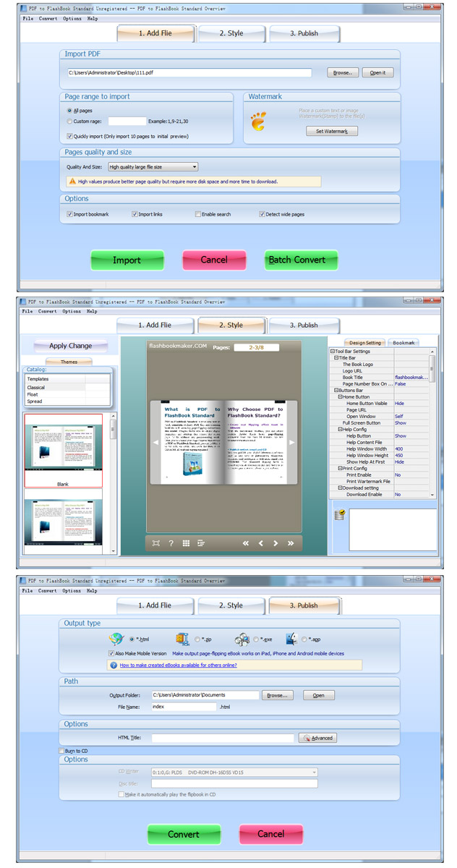This screenshot has height=868, width=457.
Task: Collapse the Print Config tree node
Action: point(340,469)
